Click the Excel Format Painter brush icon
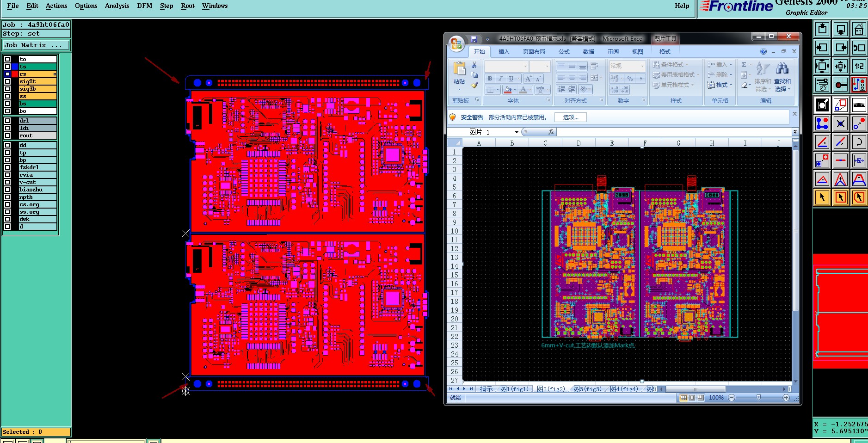Screen dimensions: 868x443 tap(474, 85)
